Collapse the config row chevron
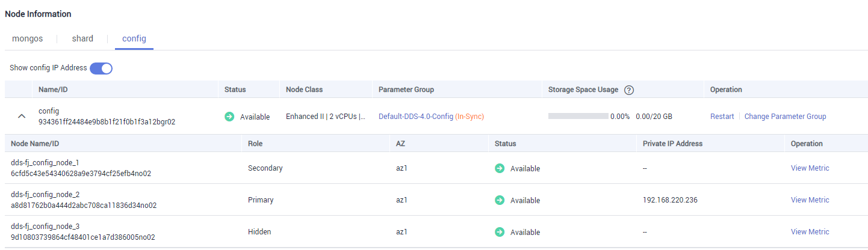This screenshot has width=868, height=250. pyautogui.click(x=22, y=117)
